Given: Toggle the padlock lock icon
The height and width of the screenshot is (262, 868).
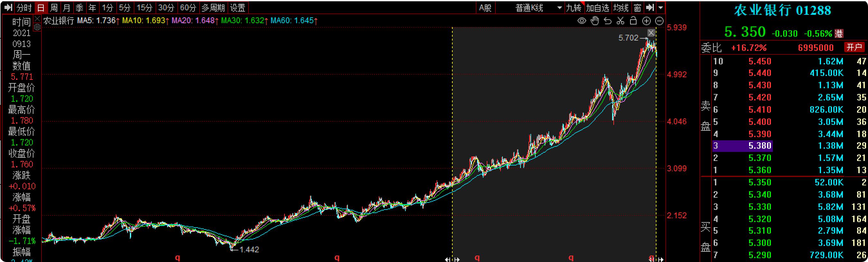Looking at the screenshot, I should pos(633,21).
